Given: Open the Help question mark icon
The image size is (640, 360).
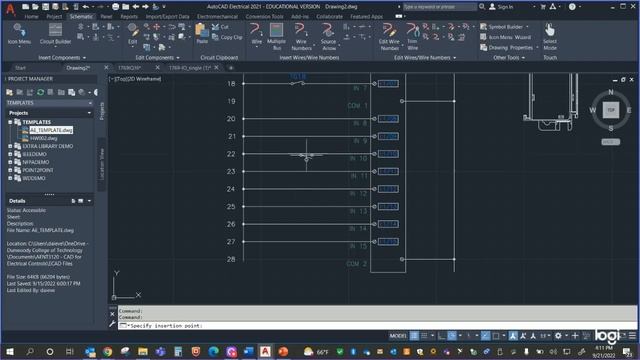Looking at the screenshot, I should click(x=572, y=7).
